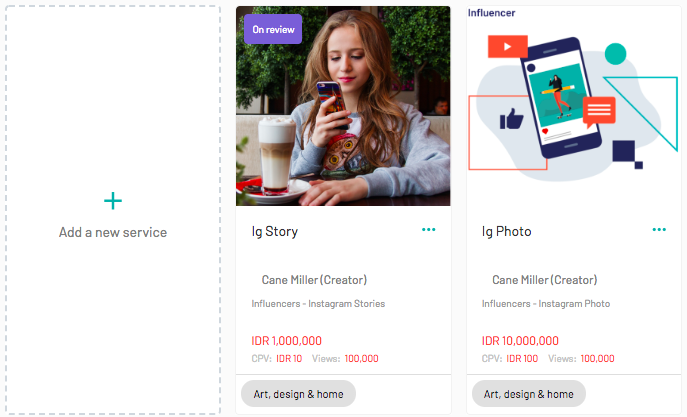
Task: Select Cane Miller creator on Ig Story card
Action: (314, 280)
